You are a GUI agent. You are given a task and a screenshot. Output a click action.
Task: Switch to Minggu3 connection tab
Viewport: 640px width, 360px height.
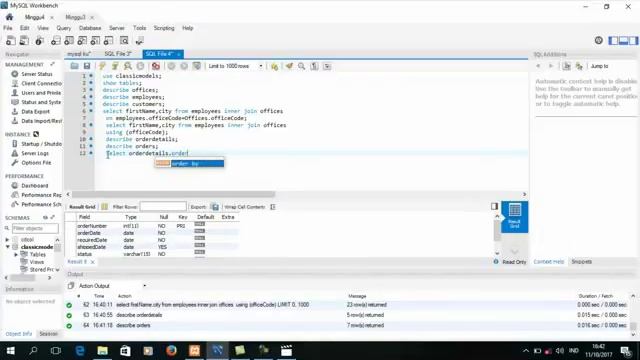(x=76, y=17)
